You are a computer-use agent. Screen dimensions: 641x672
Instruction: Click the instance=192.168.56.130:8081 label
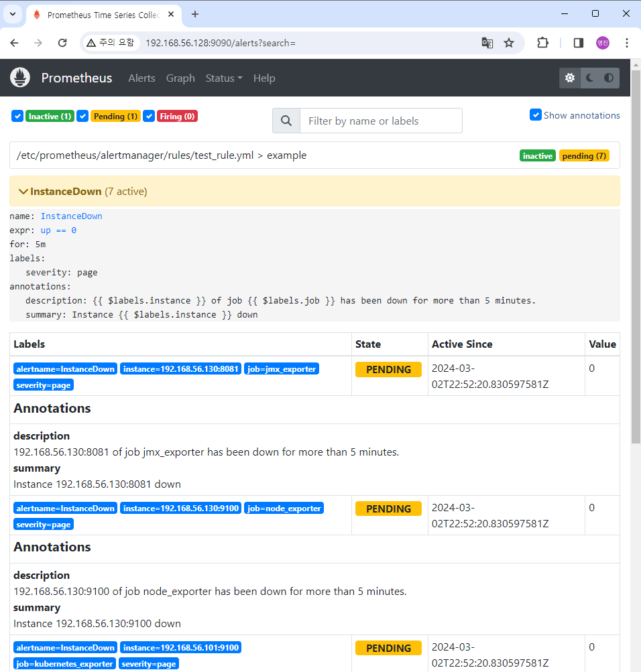(180, 369)
